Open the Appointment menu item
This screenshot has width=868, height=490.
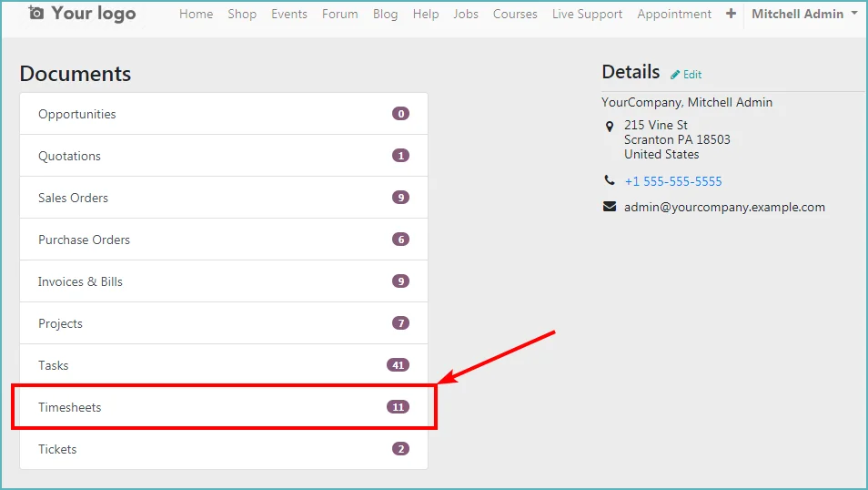tap(673, 14)
